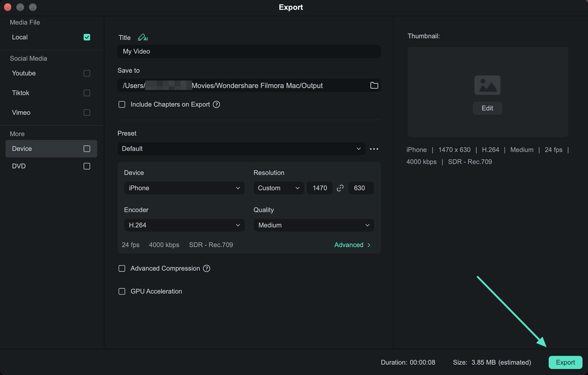588x375 pixels.
Task: Open the Preset Default dropdown
Action: pyautogui.click(x=241, y=149)
